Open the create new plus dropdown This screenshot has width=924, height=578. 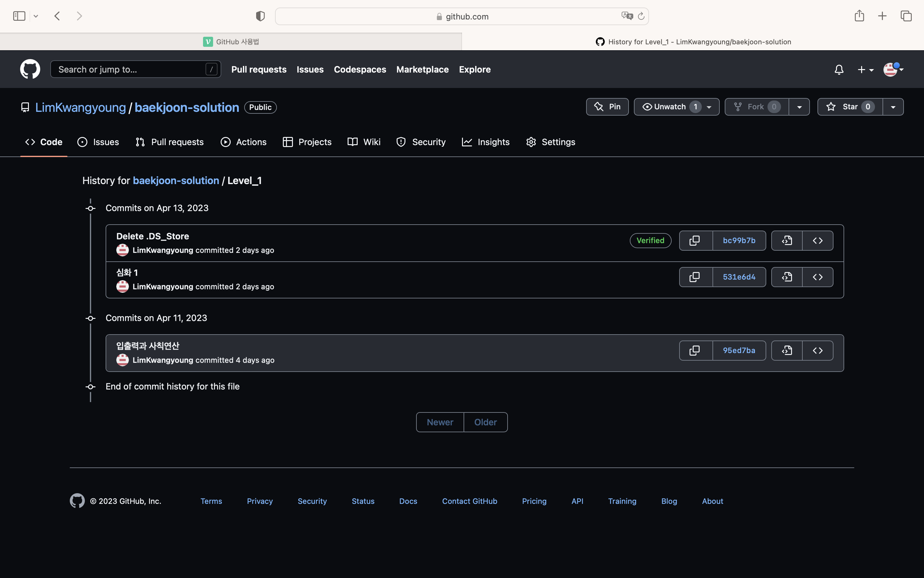865,69
